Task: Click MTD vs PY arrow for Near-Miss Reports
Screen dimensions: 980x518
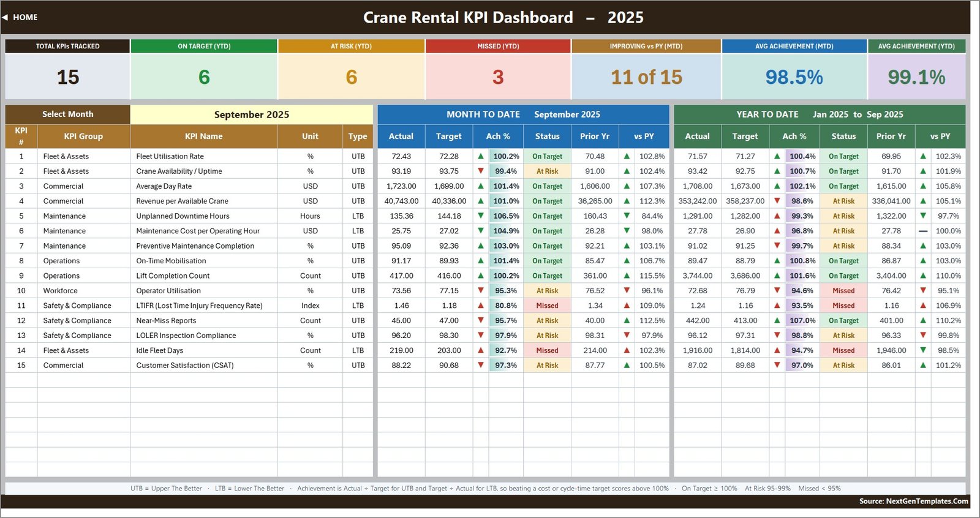Action: pyautogui.click(x=627, y=320)
